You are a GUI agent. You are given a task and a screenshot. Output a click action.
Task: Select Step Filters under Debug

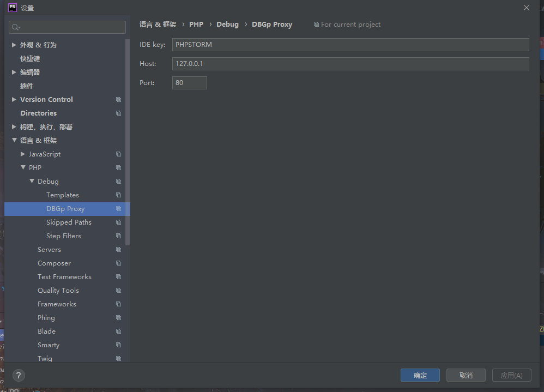(x=63, y=236)
